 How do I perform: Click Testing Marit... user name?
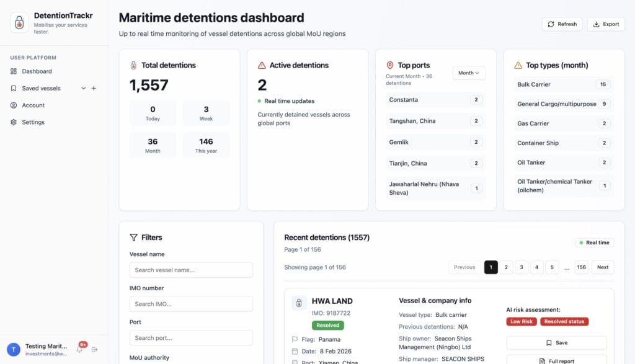(x=46, y=346)
